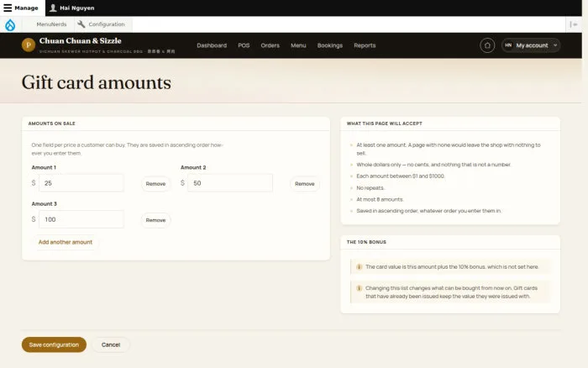Open the POS nav item
The image size is (588, 368).
[244, 45]
